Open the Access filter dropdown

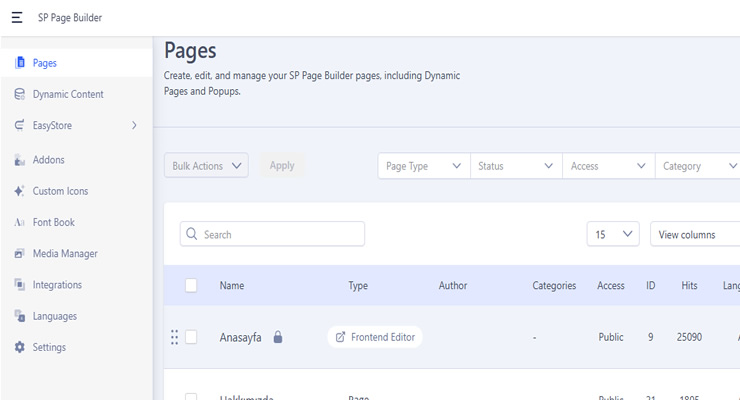[608, 166]
